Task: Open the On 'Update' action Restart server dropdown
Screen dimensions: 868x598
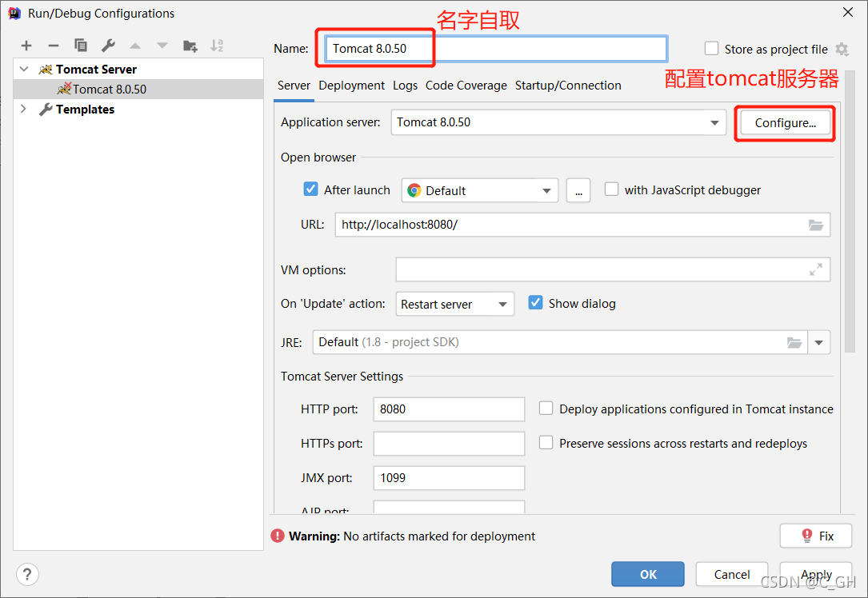Action: pyautogui.click(x=454, y=305)
